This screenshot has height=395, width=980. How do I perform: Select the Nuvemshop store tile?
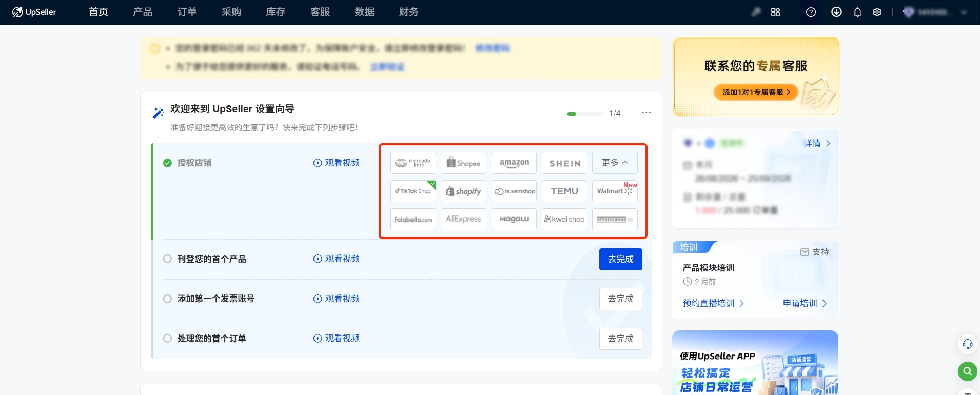[514, 191]
